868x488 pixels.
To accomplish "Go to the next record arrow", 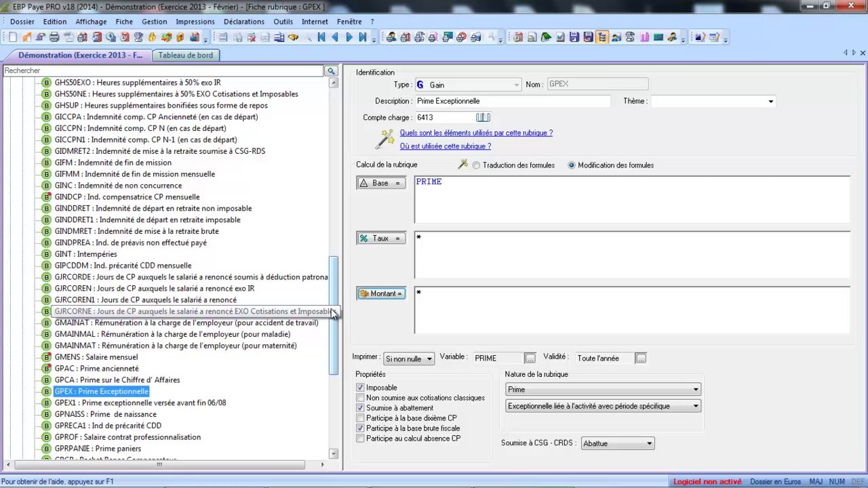I will (349, 37).
